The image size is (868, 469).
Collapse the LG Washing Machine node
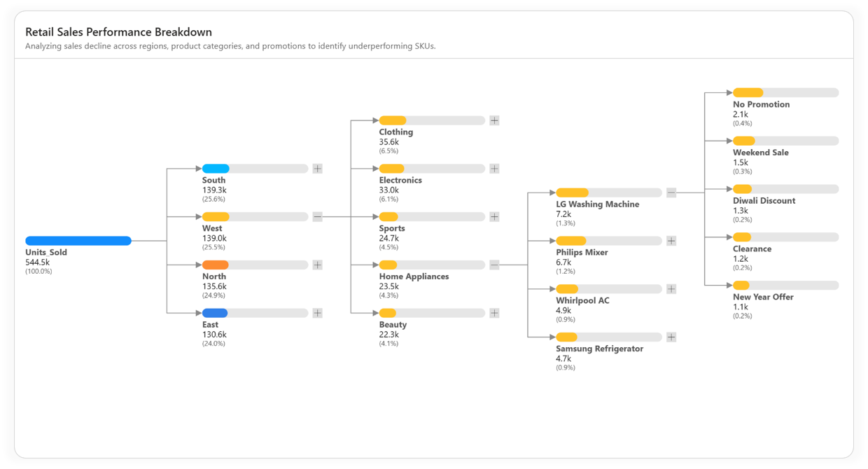[x=671, y=192]
